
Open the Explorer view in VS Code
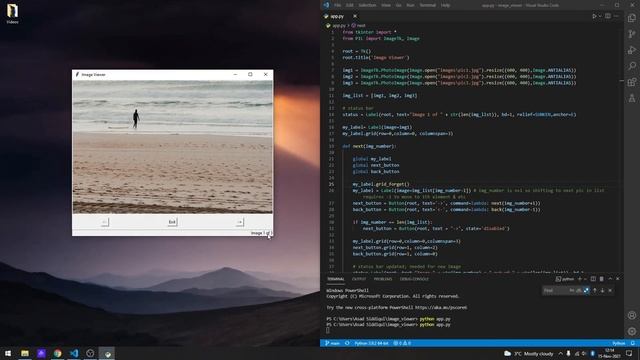[x=632, y=18]
